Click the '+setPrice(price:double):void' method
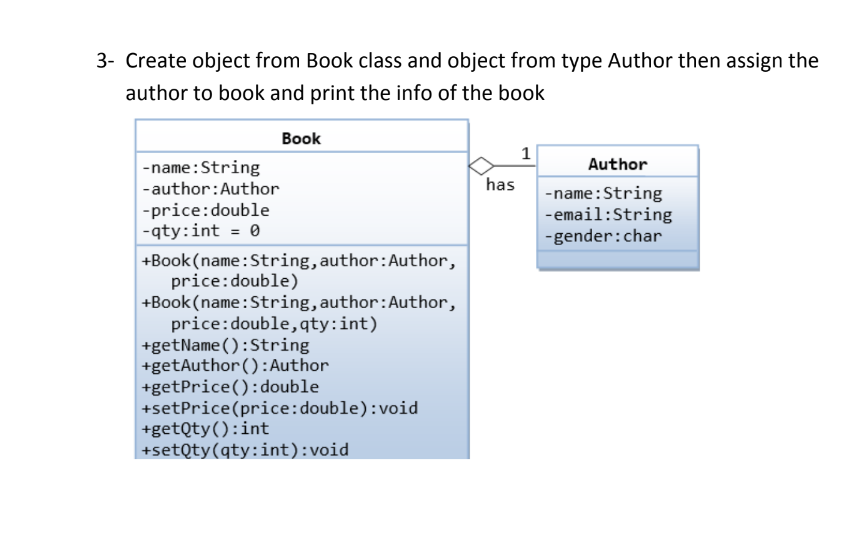 (279, 408)
